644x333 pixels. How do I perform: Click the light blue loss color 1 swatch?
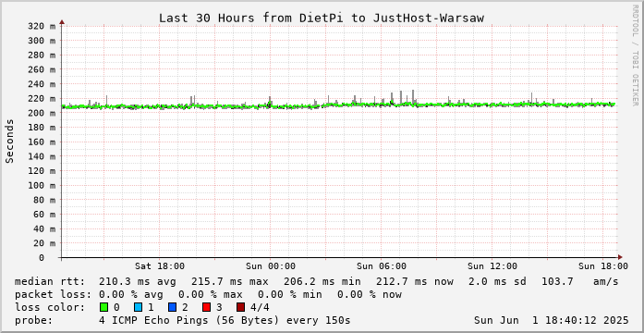(139, 307)
